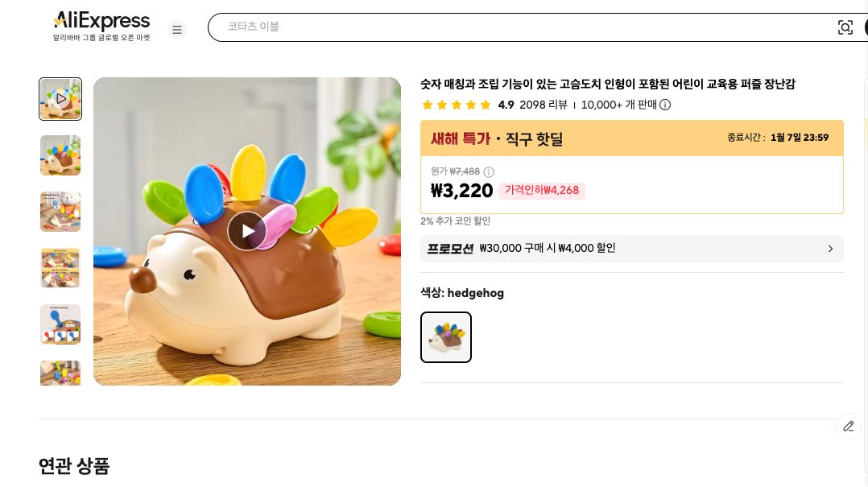868x487 pixels.
Task: Click the 가격인하 ₩4,268 discount tag
Action: pyautogui.click(x=541, y=191)
